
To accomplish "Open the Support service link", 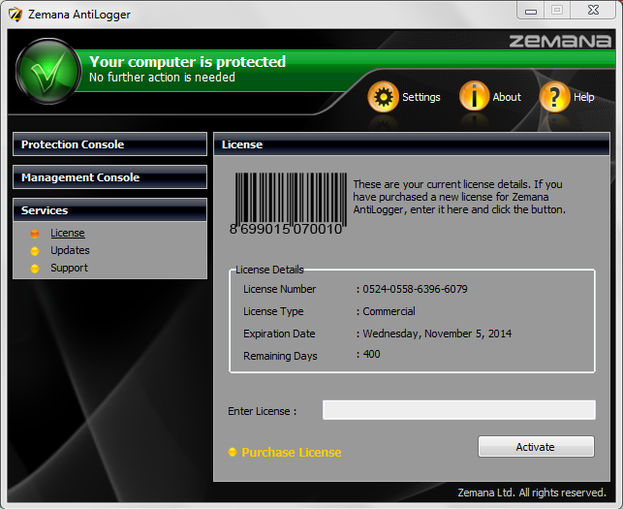I will [69, 268].
